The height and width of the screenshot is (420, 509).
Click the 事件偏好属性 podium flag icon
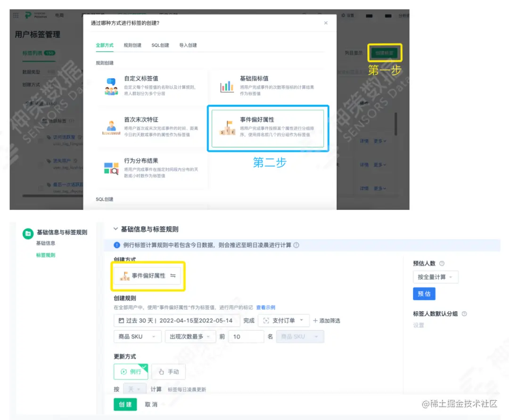(227, 128)
